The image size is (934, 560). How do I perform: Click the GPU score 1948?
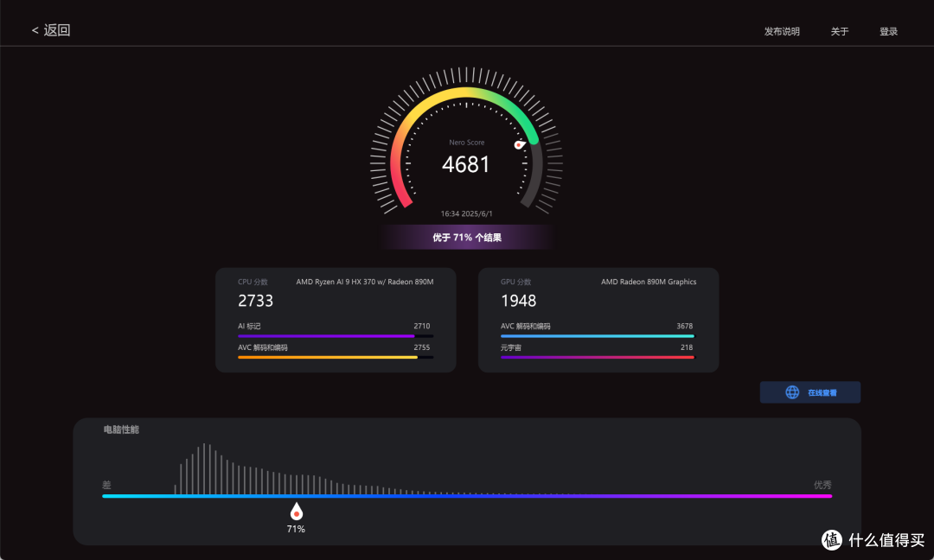(518, 301)
